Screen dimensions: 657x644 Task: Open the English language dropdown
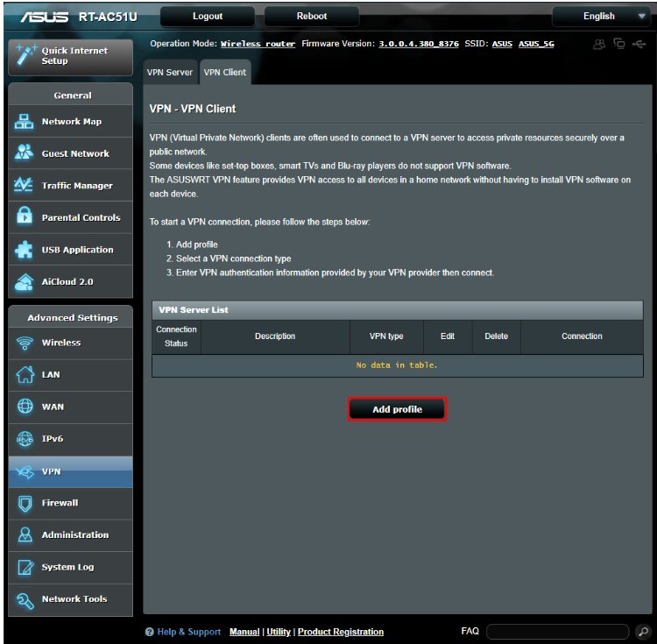point(600,17)
